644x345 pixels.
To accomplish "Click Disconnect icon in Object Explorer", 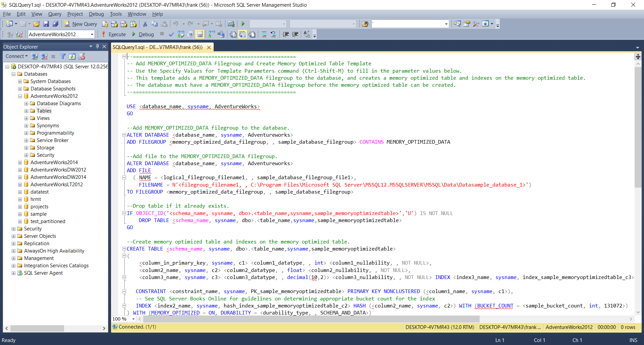I will tap(44, 56).
